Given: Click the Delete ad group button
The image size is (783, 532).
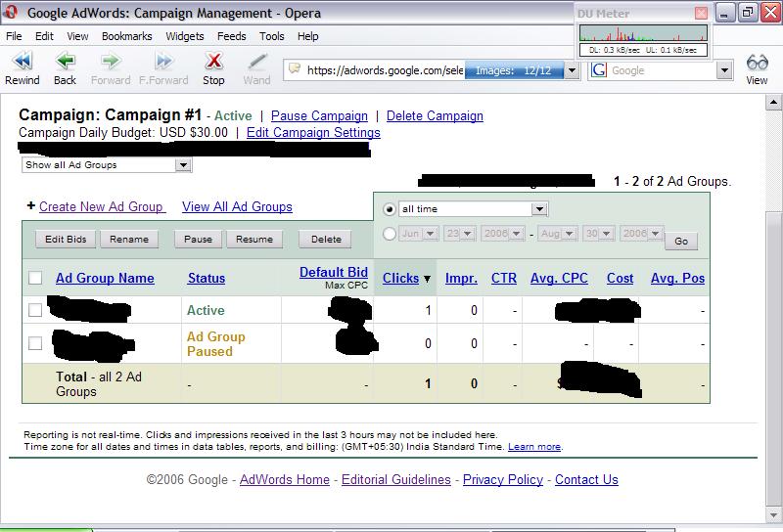Looking at the screenshot, I should click(326, 239).
